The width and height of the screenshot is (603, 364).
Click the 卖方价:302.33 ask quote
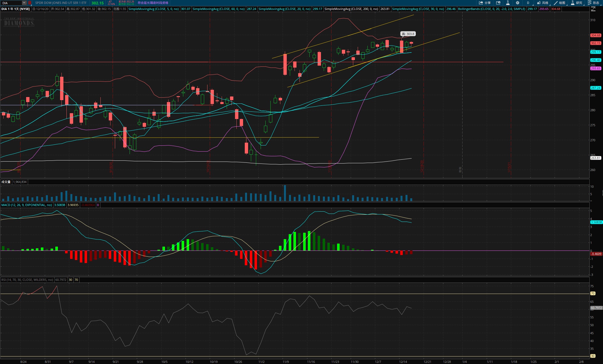coord(126,4)
